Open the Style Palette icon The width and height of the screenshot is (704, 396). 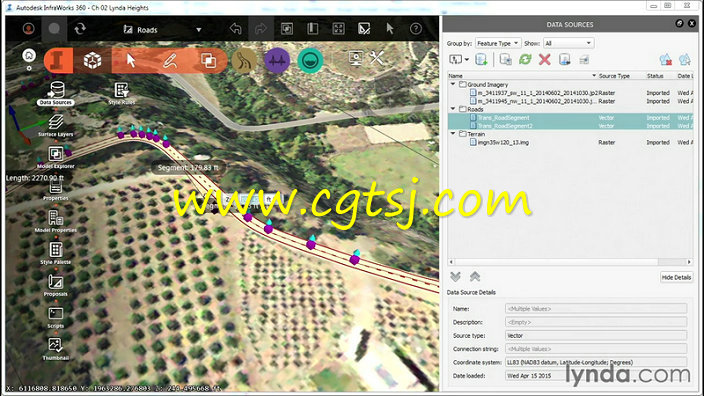coord(56,253)
